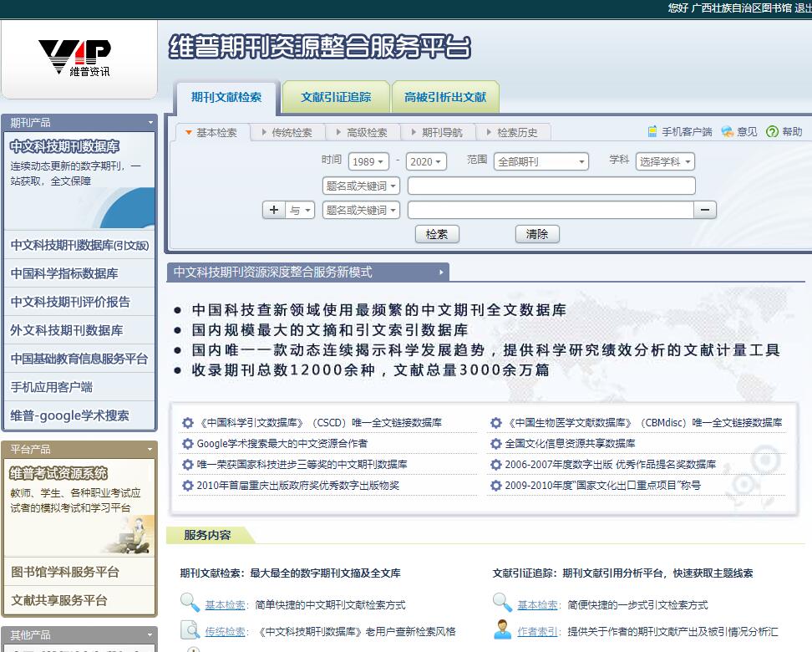Open second 题名或关键词 field selector
The height and width of the screenshot is (652, 812).
pyautogui.click(x=361, y=210)
